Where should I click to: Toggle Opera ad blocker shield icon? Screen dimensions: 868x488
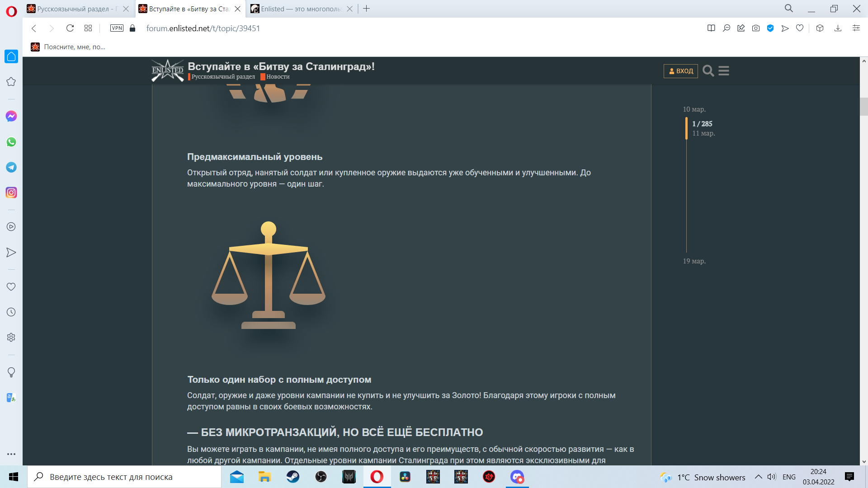coord(770,28)
